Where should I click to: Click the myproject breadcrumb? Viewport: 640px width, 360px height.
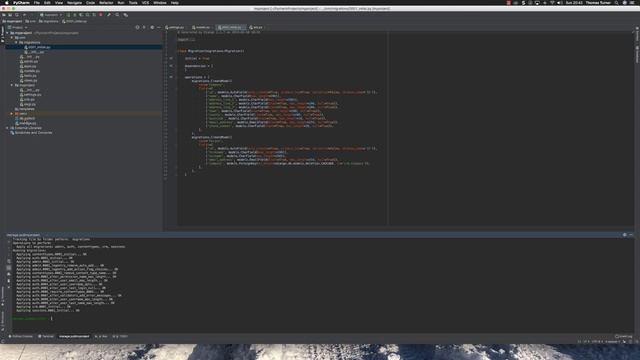click(12, 21)
